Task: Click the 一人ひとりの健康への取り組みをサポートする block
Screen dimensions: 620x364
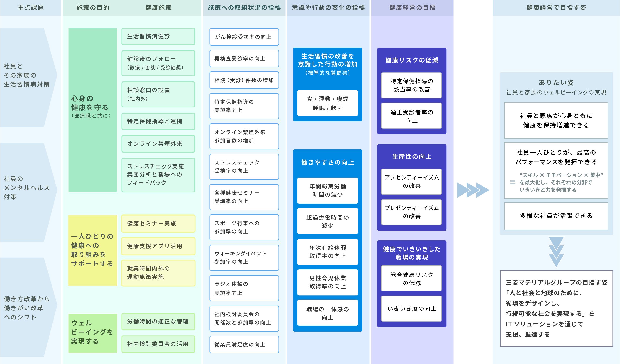Action: (x=93, y=250)
